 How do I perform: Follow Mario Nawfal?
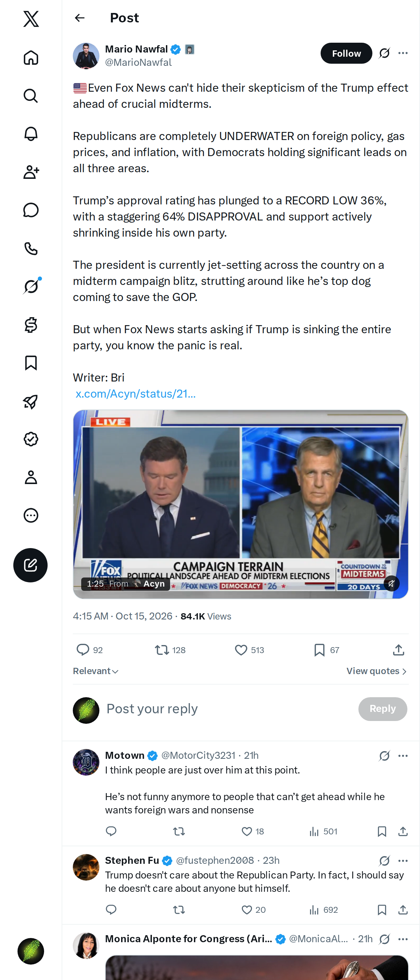(x=346, y=53)
